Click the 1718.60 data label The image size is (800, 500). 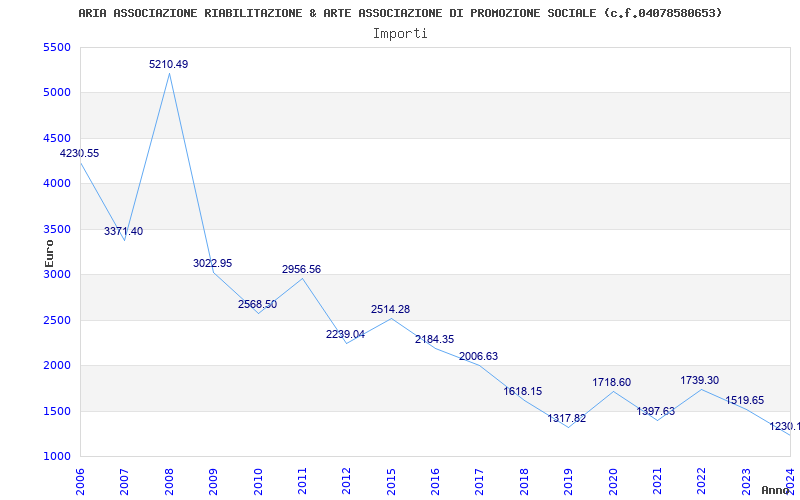611,383
